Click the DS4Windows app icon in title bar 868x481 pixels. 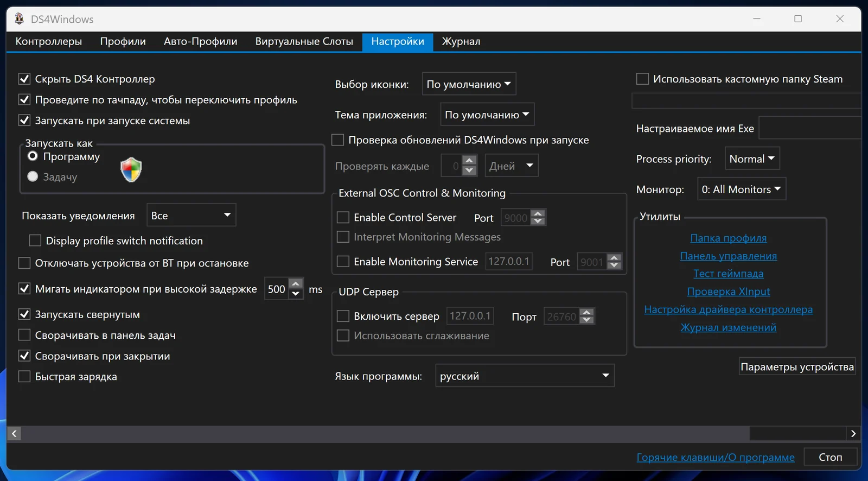(x=20, y=19)
